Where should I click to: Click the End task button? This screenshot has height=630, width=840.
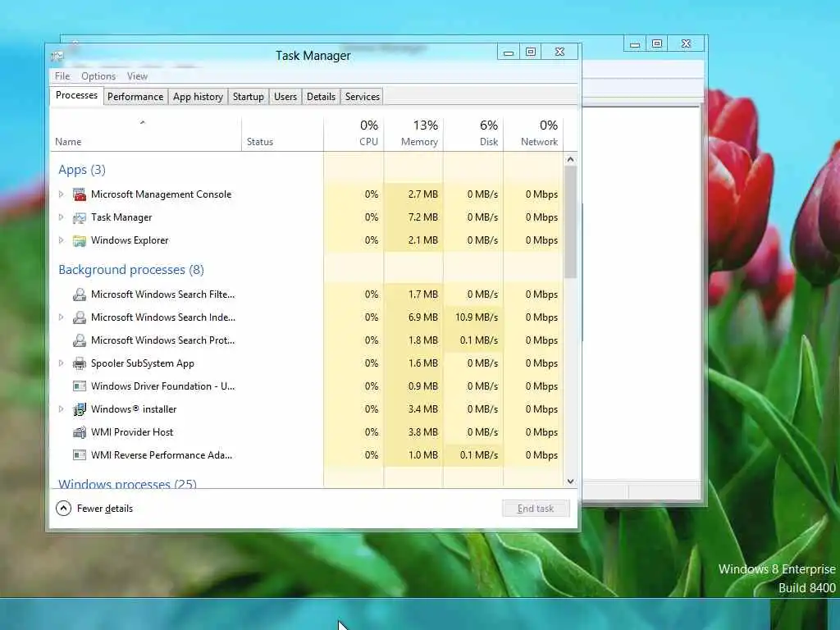(x=536, y=509)
